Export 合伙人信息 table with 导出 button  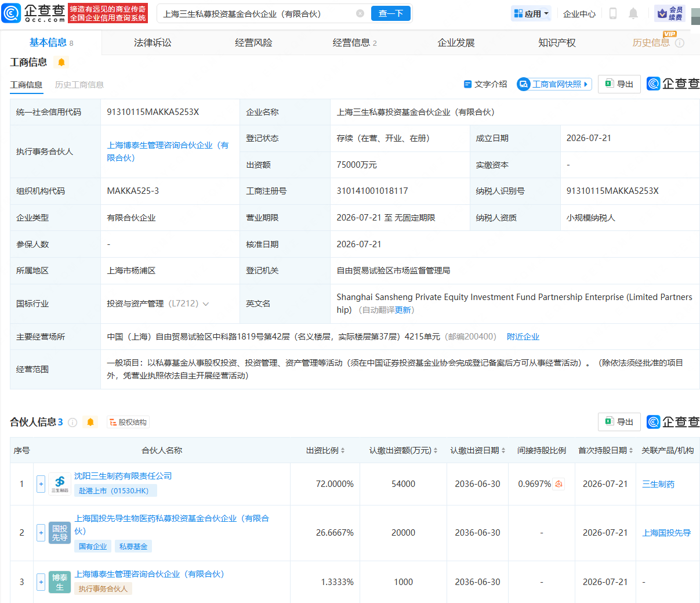pyautogui.click(x=619, y=422)
